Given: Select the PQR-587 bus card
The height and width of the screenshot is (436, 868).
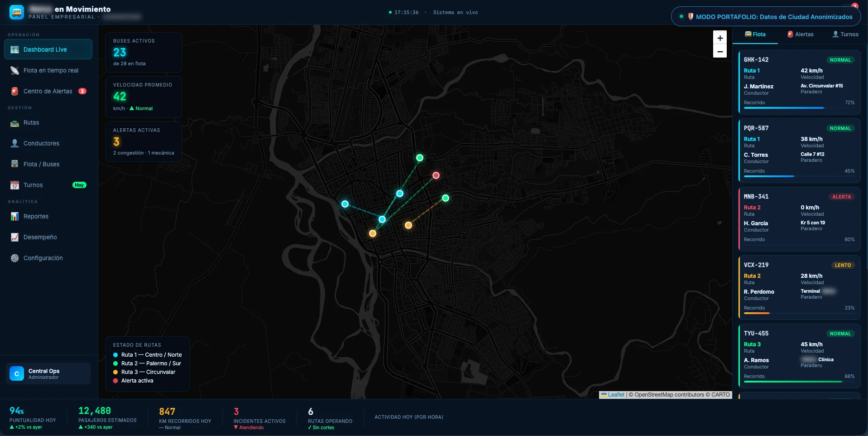Looking at the screenshot, I should pos(799,150).
